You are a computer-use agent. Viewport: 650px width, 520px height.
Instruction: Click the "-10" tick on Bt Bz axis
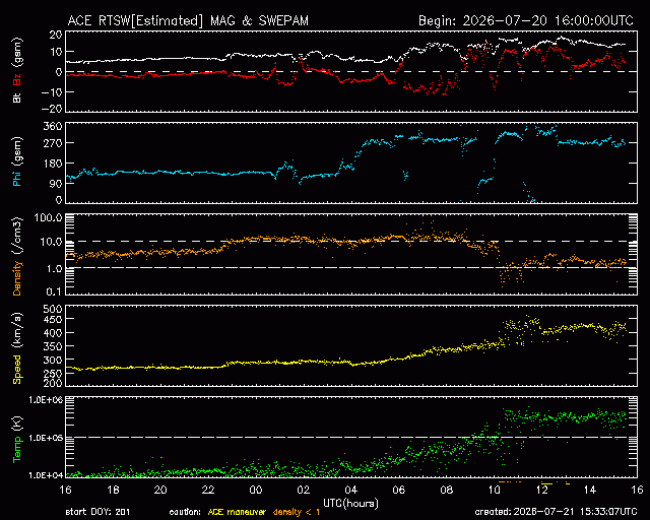tap(51, 92)
